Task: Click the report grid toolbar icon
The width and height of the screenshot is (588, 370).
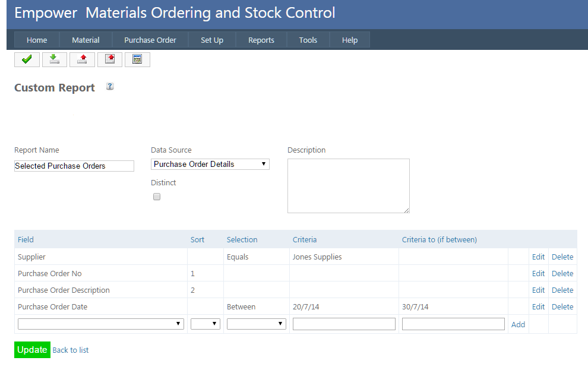Action: (x=137, y=59)
